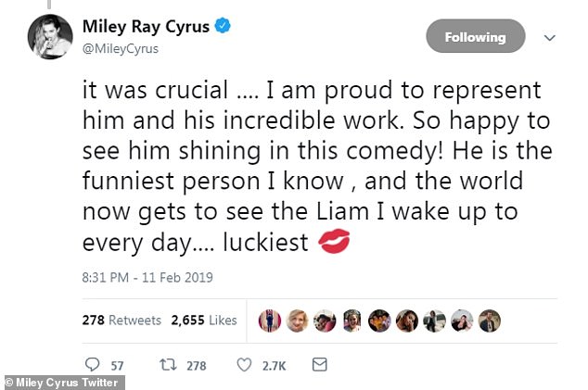Retweet this tweet using the retweet icon

click(x=168, y=365)
